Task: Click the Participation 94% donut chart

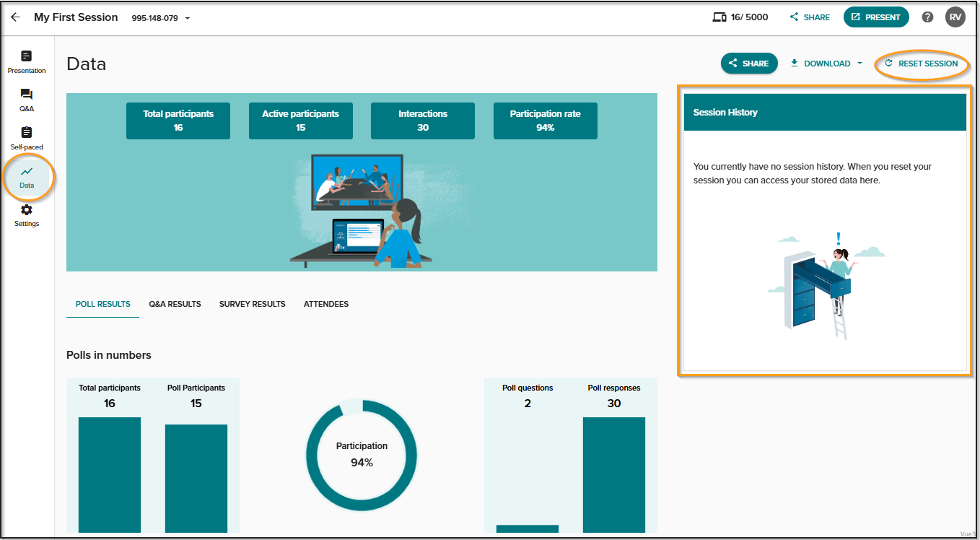Action: coord(362,455)
